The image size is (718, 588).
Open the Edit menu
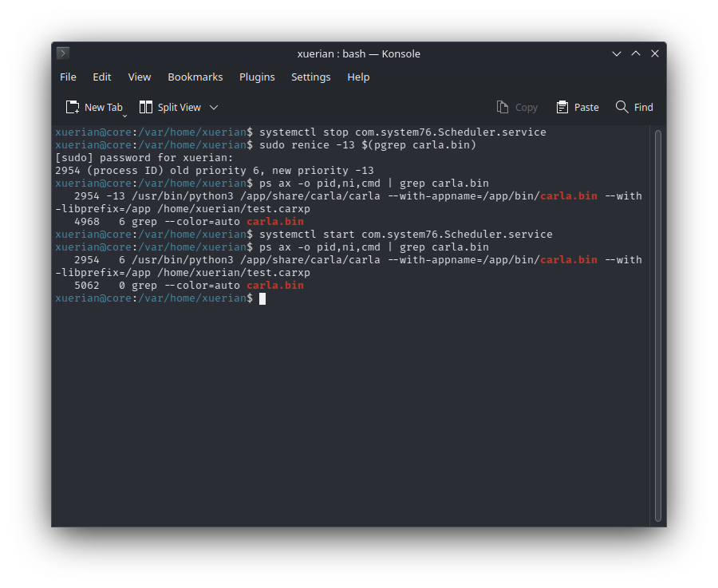(101, 77)
